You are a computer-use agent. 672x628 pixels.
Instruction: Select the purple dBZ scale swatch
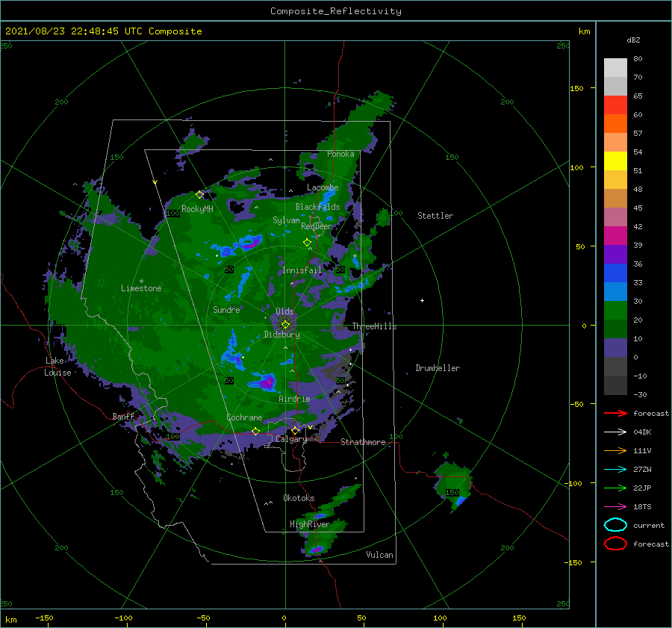point(615,254)
